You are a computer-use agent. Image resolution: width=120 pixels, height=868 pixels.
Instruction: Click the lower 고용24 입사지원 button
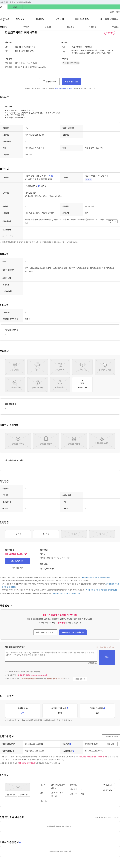click(x=18, y=561)
